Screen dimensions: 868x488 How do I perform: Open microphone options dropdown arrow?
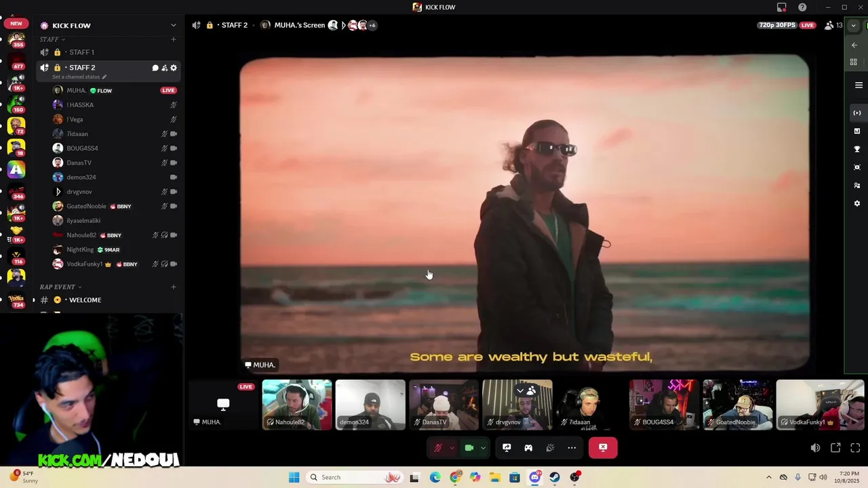click(x=452, y=448)
